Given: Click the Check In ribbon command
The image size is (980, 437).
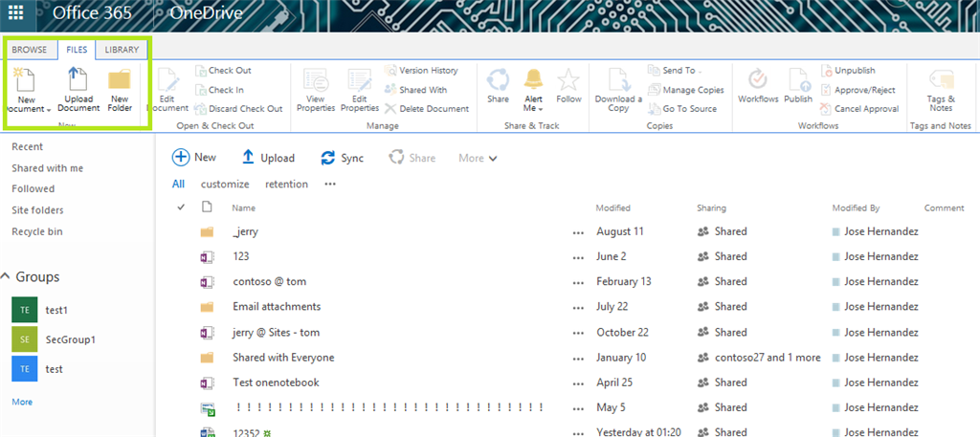Looking at the screenshot, I should click(219, 90).
